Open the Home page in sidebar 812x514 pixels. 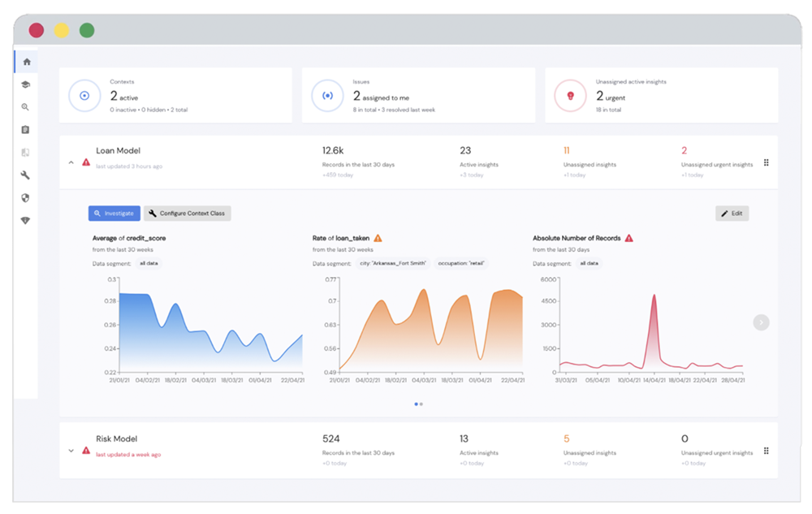pos(26,62)
